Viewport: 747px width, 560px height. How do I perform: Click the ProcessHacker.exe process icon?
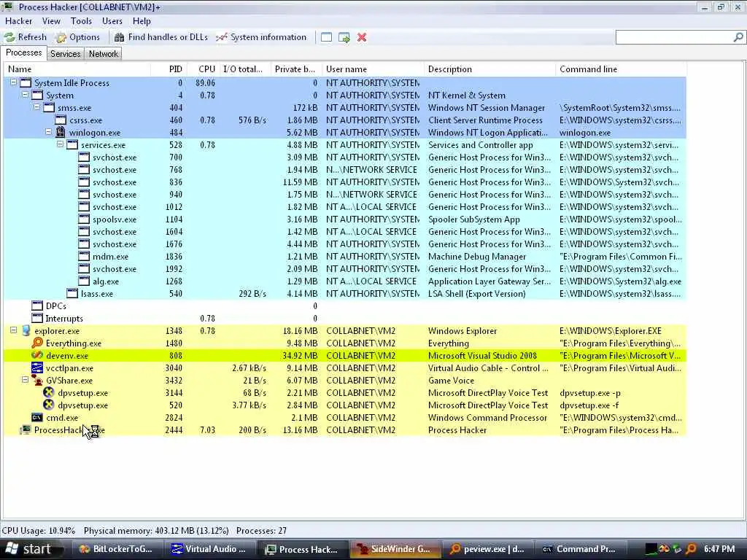pyautogui.click(x=26, y=429)
